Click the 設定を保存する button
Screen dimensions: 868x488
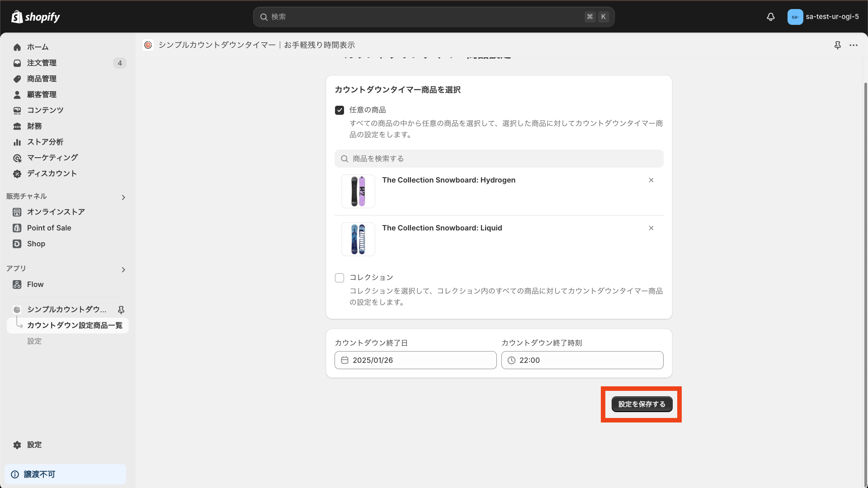642,404
